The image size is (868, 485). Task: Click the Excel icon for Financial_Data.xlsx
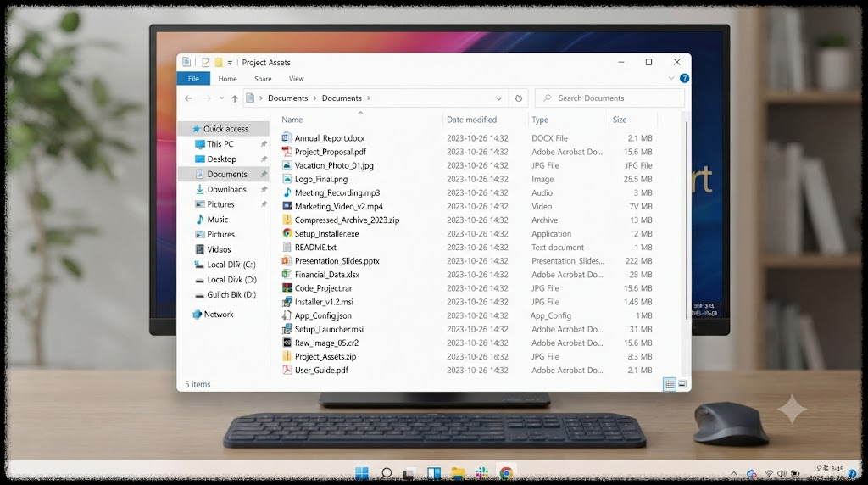click(x=287, y=274)
